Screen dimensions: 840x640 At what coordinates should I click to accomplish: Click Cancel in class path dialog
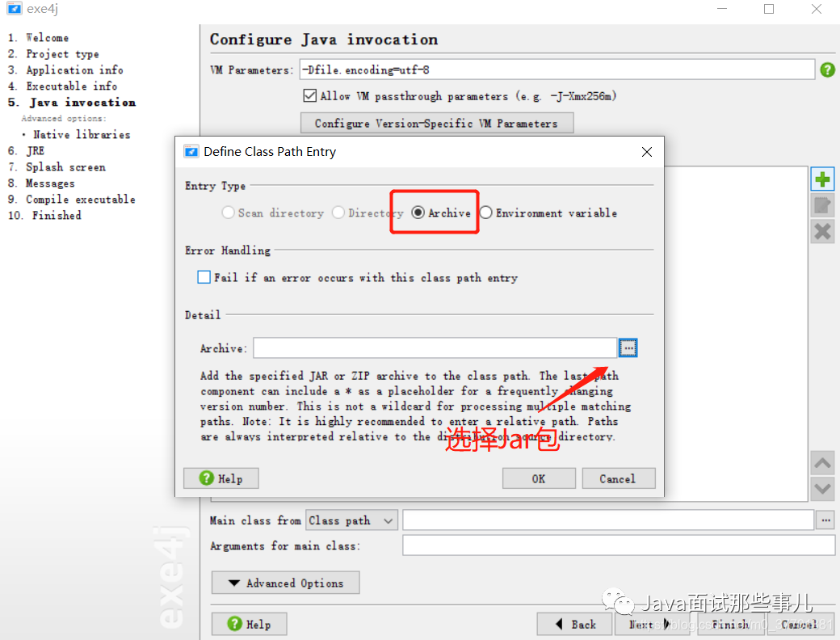tap(619, 478)
